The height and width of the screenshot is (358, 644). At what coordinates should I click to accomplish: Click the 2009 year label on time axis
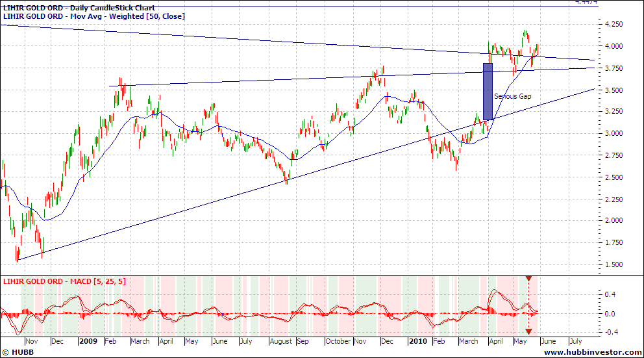pos(88,341)
